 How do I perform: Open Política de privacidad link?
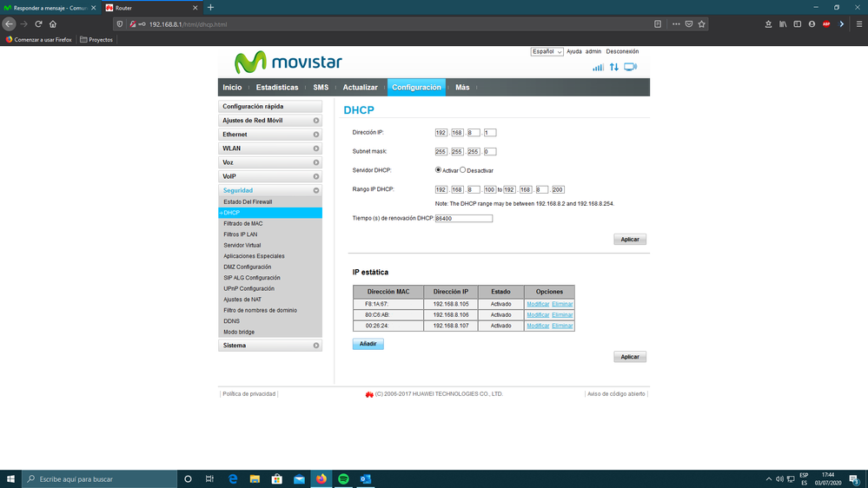[x=248, y=394]
